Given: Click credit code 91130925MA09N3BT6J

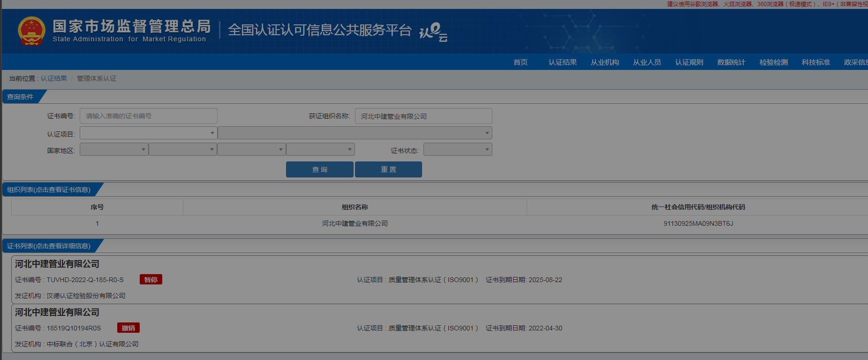Looking at the screenshot, I should pyautogui.click(x=698, y=223).
